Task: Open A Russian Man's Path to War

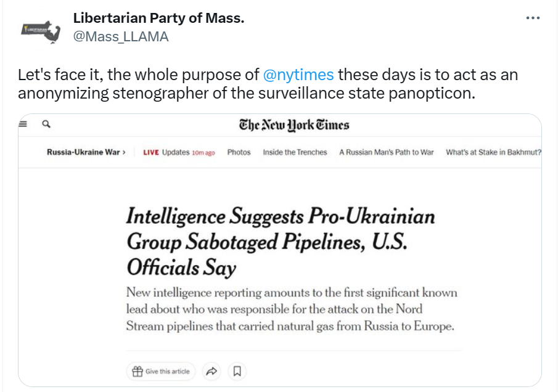Action: (386, 152)
